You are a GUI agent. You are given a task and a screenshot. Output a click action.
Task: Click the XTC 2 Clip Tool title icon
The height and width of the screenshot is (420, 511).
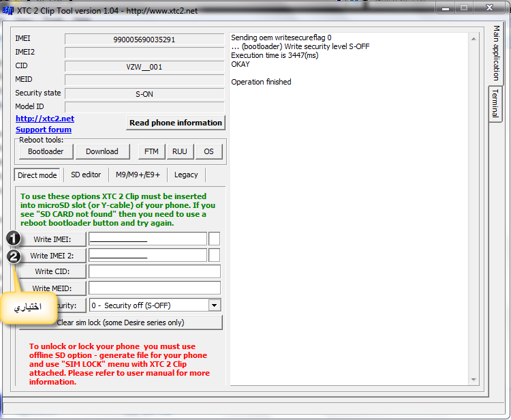7,10
